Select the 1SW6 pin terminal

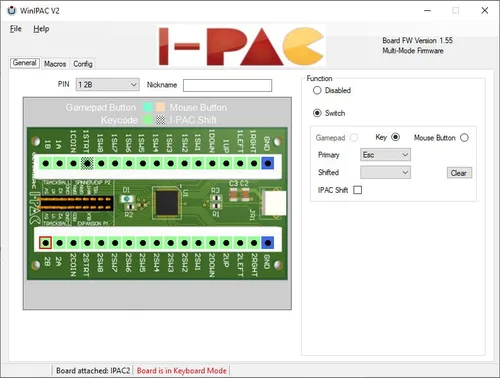click(x=129, y=163)
